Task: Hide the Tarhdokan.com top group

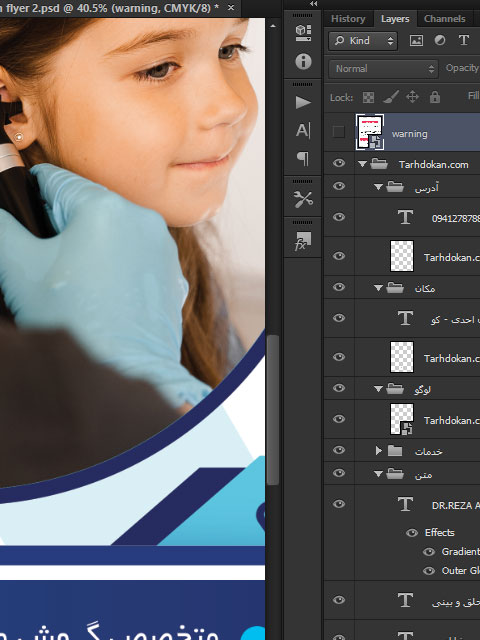Action: [339, 163]
